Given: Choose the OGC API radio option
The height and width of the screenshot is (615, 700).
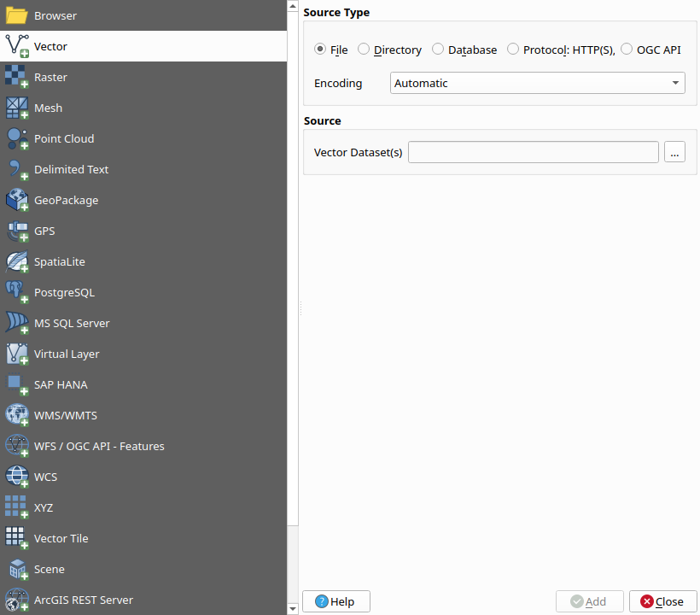Looking at the screenshot, I should [x=627, y=49].
